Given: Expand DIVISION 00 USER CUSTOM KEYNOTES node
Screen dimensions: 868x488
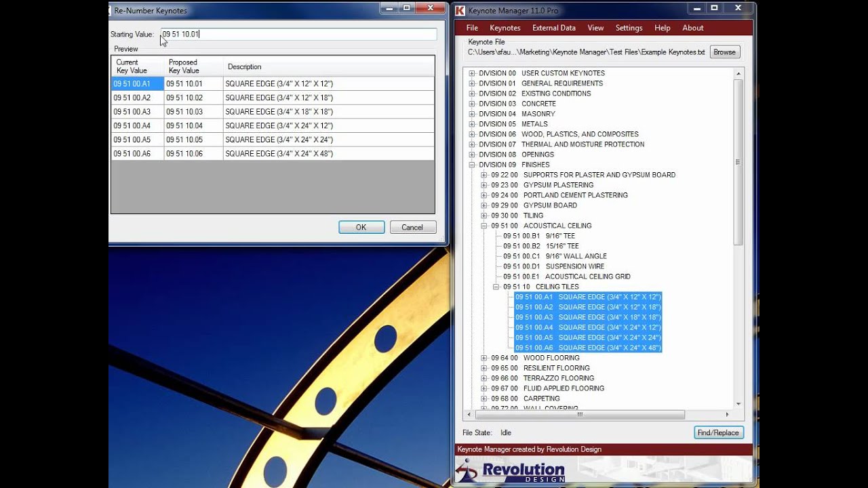Looking at the screenshot, I should point(473,73).
